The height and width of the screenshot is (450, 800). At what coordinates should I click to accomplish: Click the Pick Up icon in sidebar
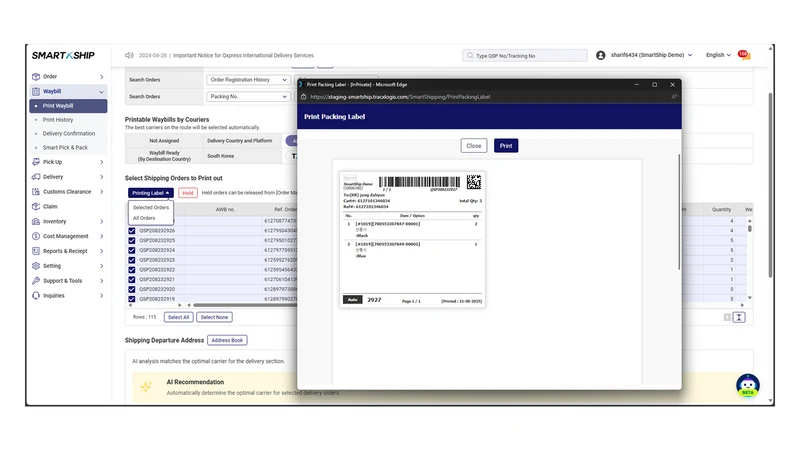pyautogui.click(x=36, y=162)
